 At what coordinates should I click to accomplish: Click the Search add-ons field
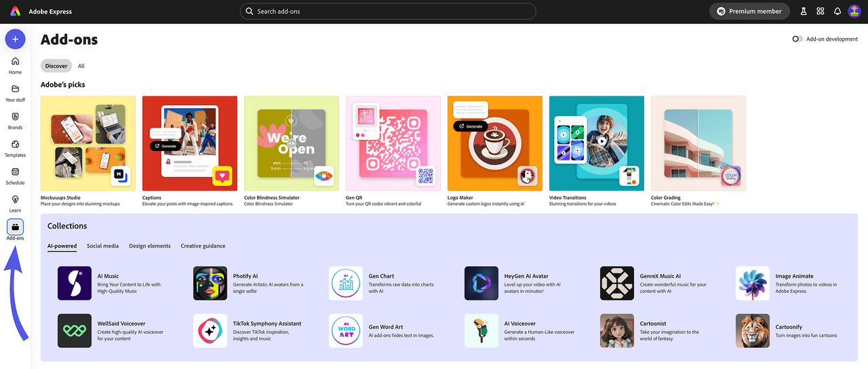click(x=388, y=12)
